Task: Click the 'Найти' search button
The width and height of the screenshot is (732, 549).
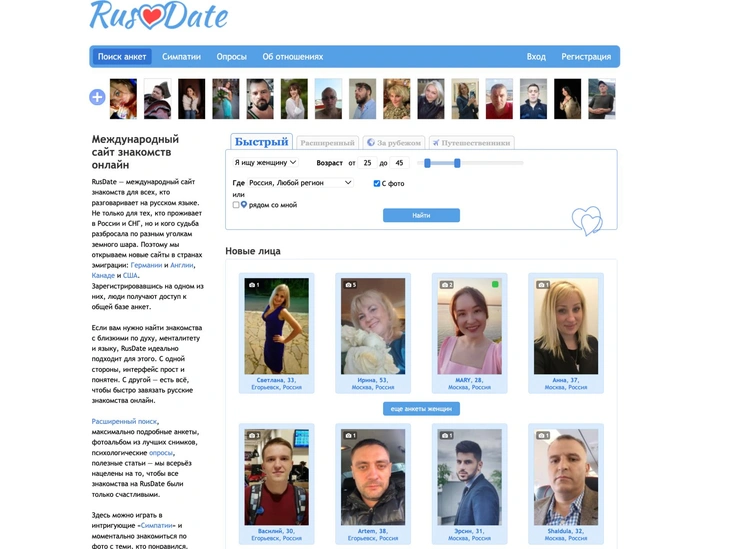Action: [421, 215]
